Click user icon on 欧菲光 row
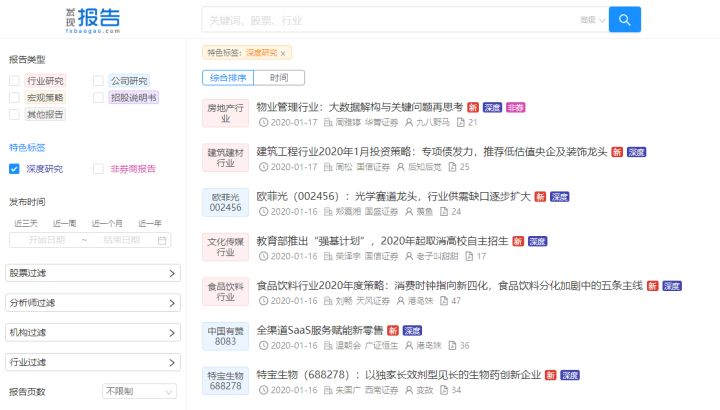720x410 pixels. (409, 212)
